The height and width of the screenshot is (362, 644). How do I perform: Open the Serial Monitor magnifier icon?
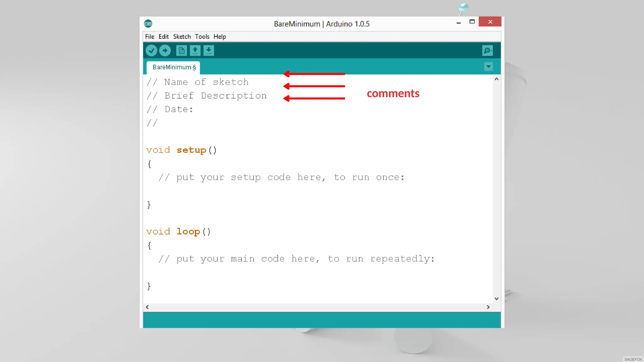click(487, 51)
